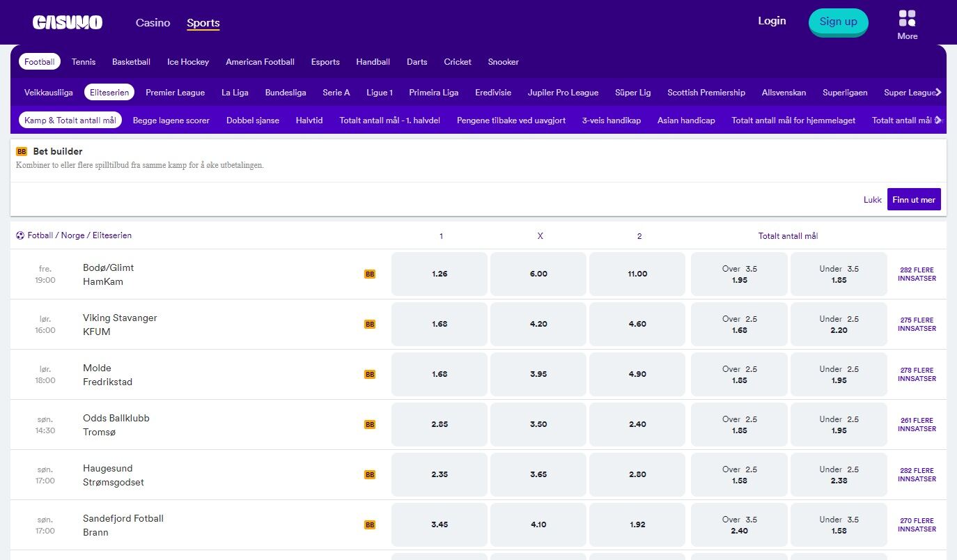The height and width of the screenshot is (560, 957).
Task: Open the Begge lagene scorer market
Action: 171,120
